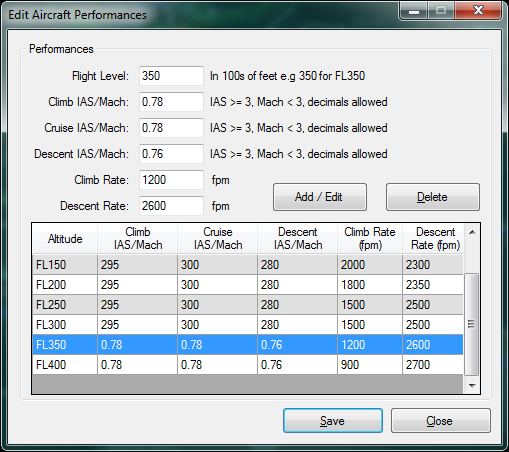The height and width of the screenshot is (452, 509).
Task: Click the Add / Edit button
Action: (320, 197)
